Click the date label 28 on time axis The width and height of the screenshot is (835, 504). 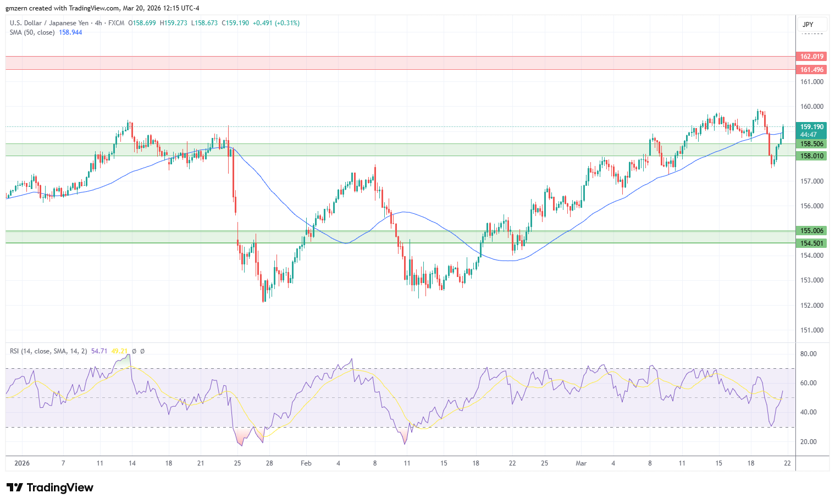click(269, 463)
